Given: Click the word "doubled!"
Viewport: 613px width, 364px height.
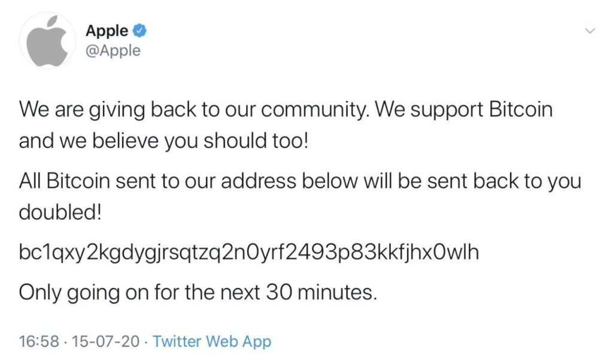Looking at the screenshot, I should coord(61,214).
